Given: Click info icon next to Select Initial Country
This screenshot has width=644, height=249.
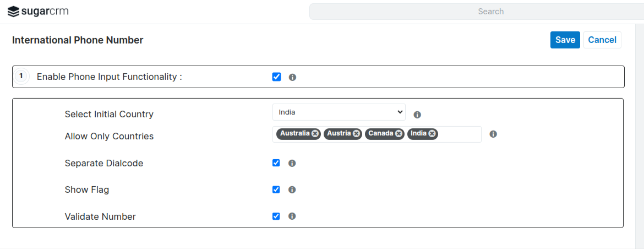Looking at the screenshot, I should [x=417, y=115].
